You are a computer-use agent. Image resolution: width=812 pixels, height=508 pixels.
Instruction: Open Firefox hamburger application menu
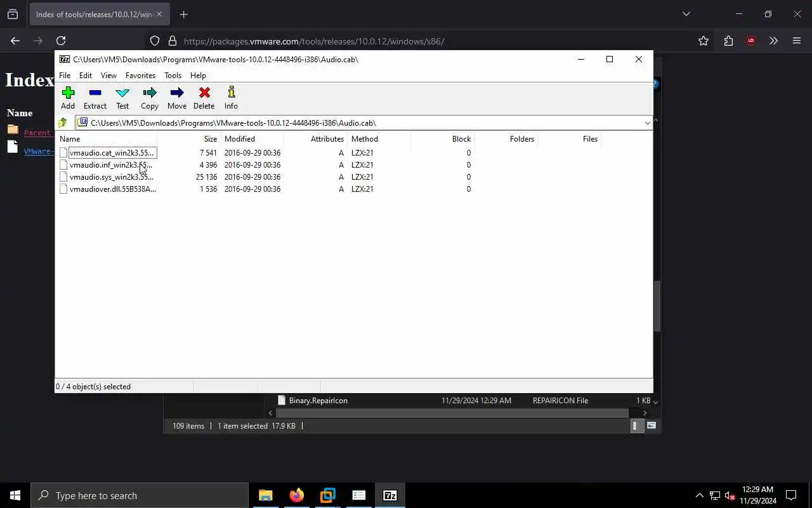[797, 41]
